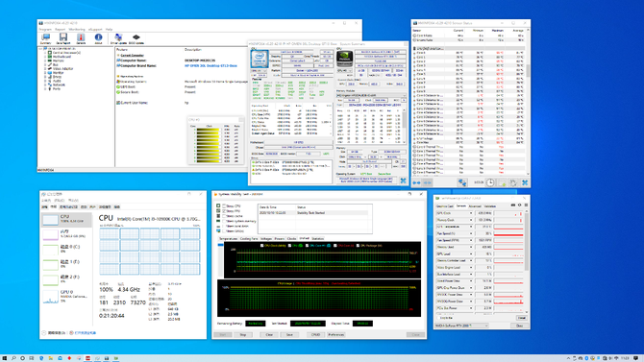Image resolution: width=644 pixels, height=362 pixels.
Task: Switch to Temperatures tab in stability test
Action: (228, 238)
